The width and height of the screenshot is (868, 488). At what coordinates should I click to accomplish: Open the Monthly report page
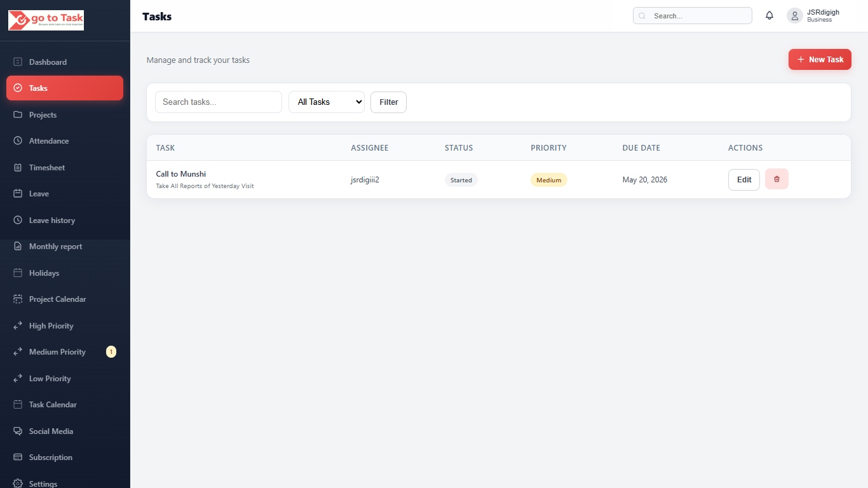[x=65, y=247]
